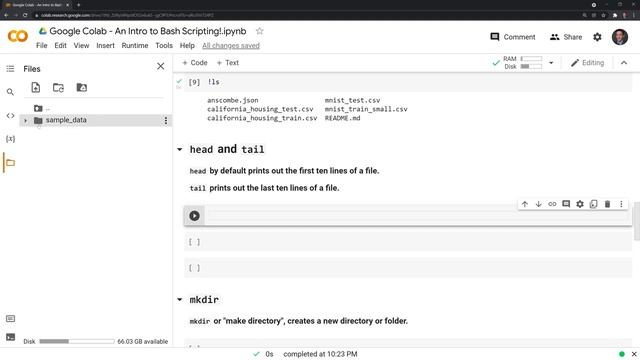Click the Disk usage bar in Files panel
640x360 pixels.
pos(77,341)
